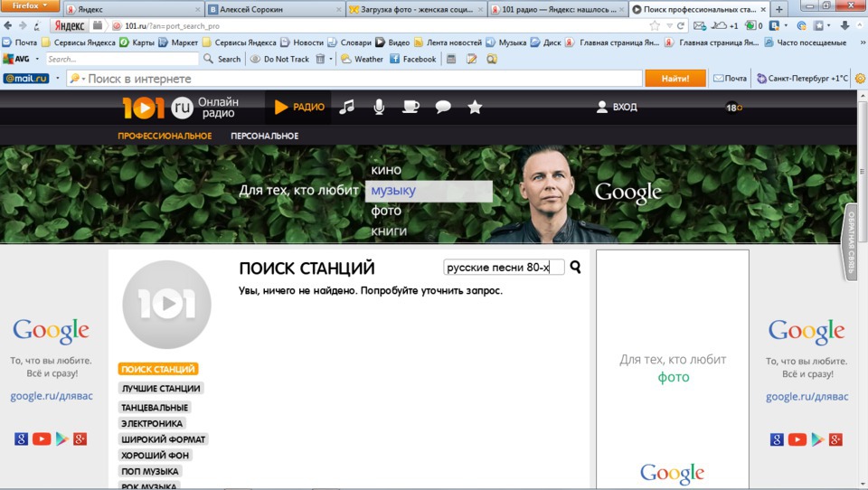868x490 pixels.
Task: Open the microphone section
Action: coord(379,107)
